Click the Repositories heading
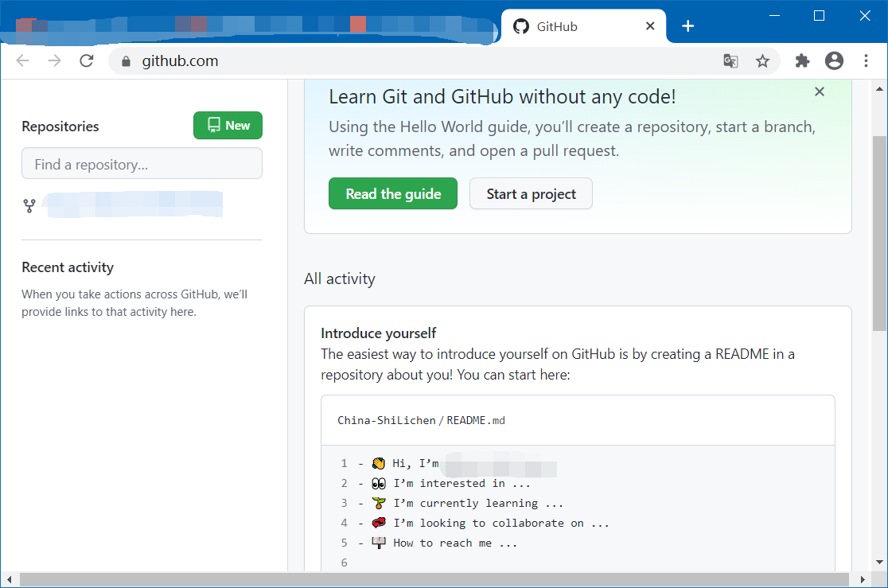Screen dimensions: 888x588 [x=60, y=127]
